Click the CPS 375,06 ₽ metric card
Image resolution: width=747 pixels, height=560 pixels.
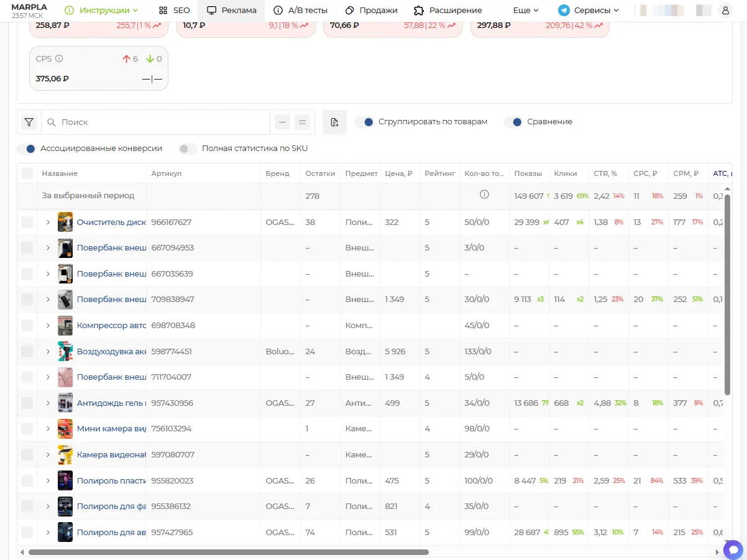tap(99, 68)
